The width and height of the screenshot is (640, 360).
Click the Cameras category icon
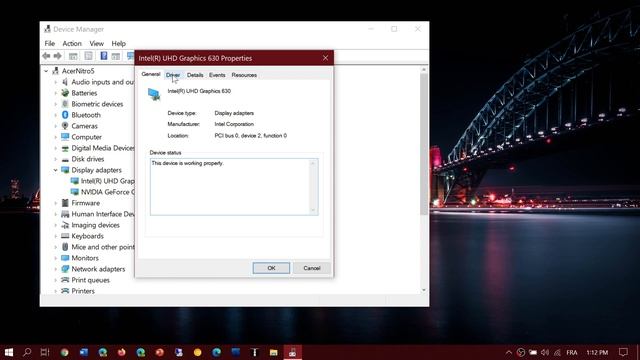65,126
